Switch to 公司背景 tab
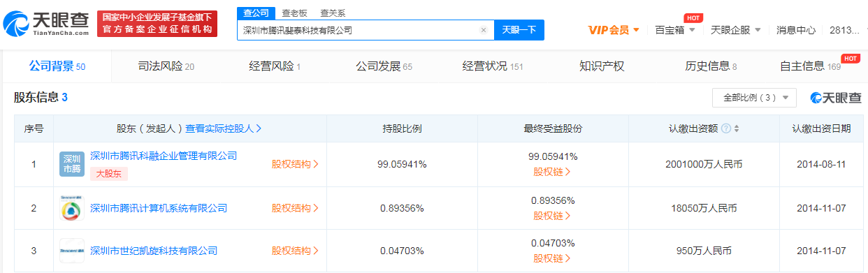Viewport: 868px width, 273px height. (57, 66)
